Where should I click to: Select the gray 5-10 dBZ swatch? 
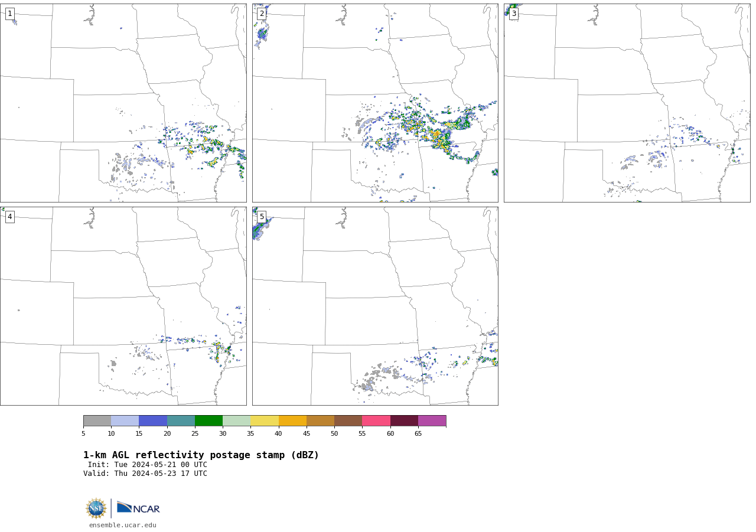(x=97, y=420)
